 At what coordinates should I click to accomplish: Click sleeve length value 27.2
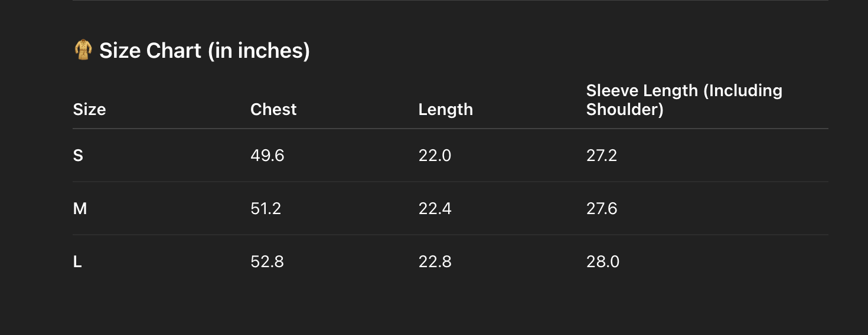tap(602, 156)
